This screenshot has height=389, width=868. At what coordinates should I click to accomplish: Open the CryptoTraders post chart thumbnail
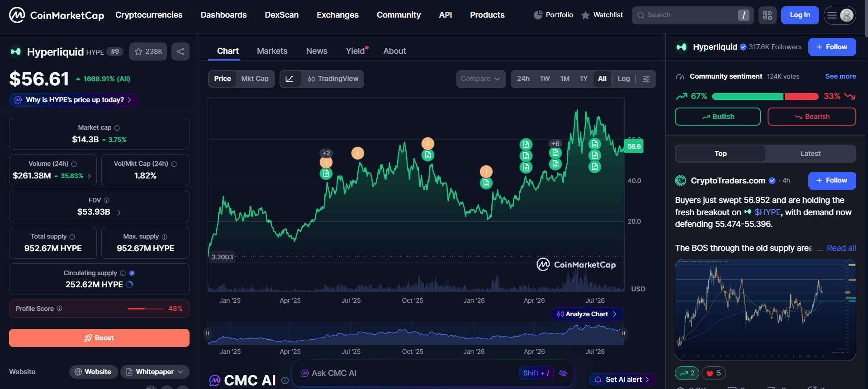click(x=765, y=310)
